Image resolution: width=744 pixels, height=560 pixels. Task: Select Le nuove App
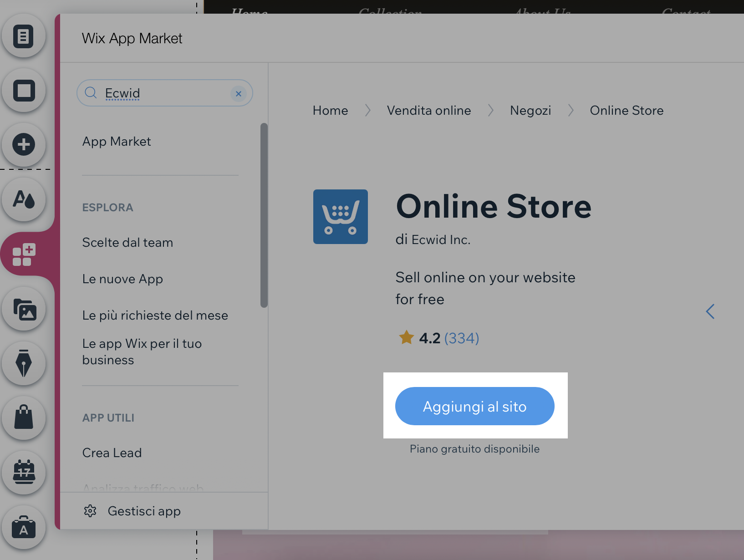pos(122,279)
